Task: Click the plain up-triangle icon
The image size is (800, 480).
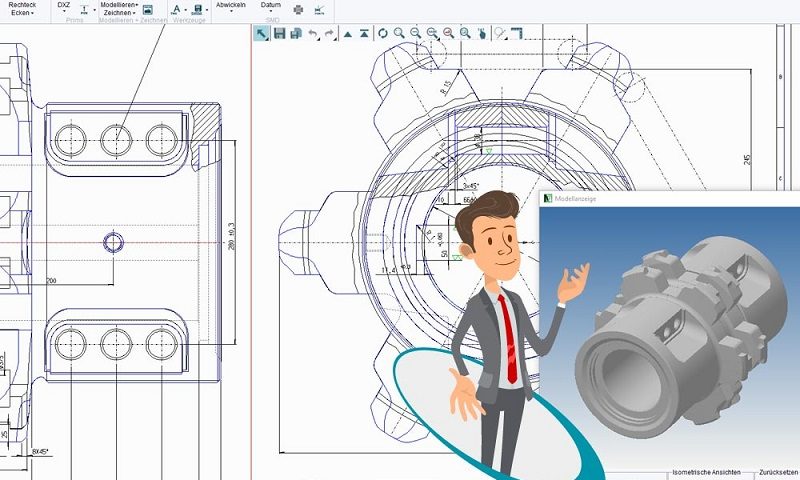Action: click(347, 34)
